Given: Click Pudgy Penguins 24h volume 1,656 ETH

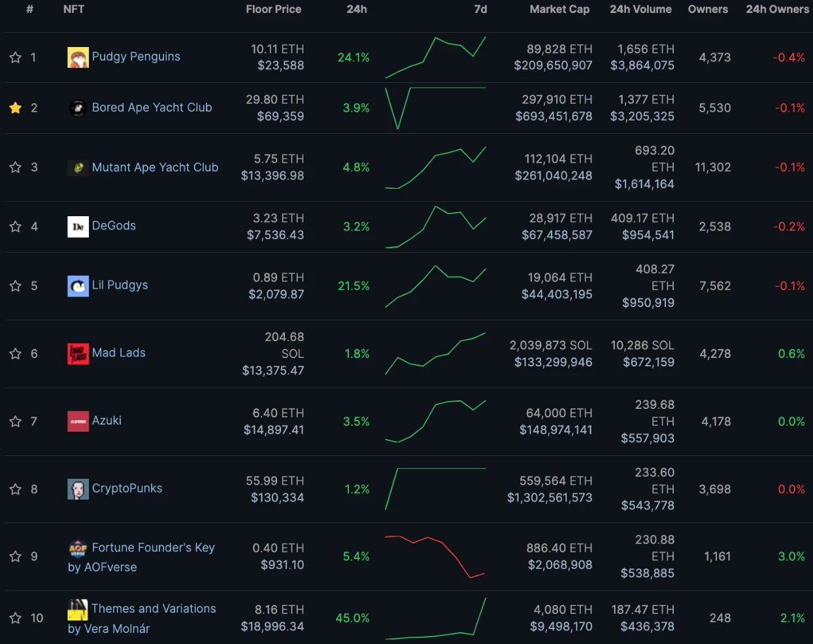Looking at the screenshot, I should 646,49.
